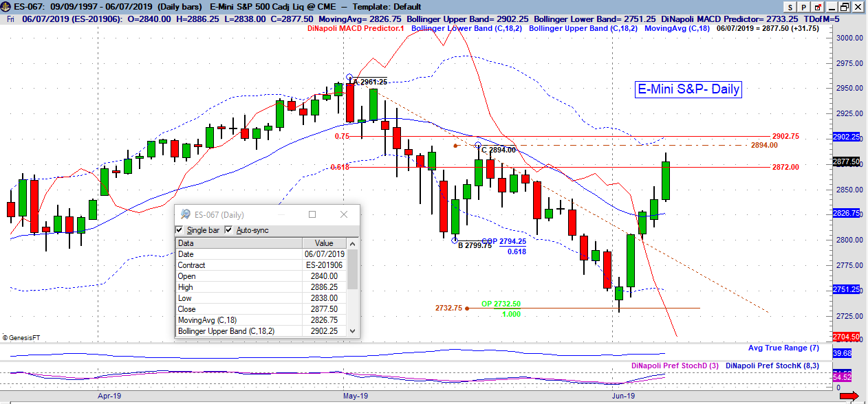Image resolution: width=868 pixels, height=404 pixels.
Task: Click the A 2961.25 point label
Action: point(370,82)
